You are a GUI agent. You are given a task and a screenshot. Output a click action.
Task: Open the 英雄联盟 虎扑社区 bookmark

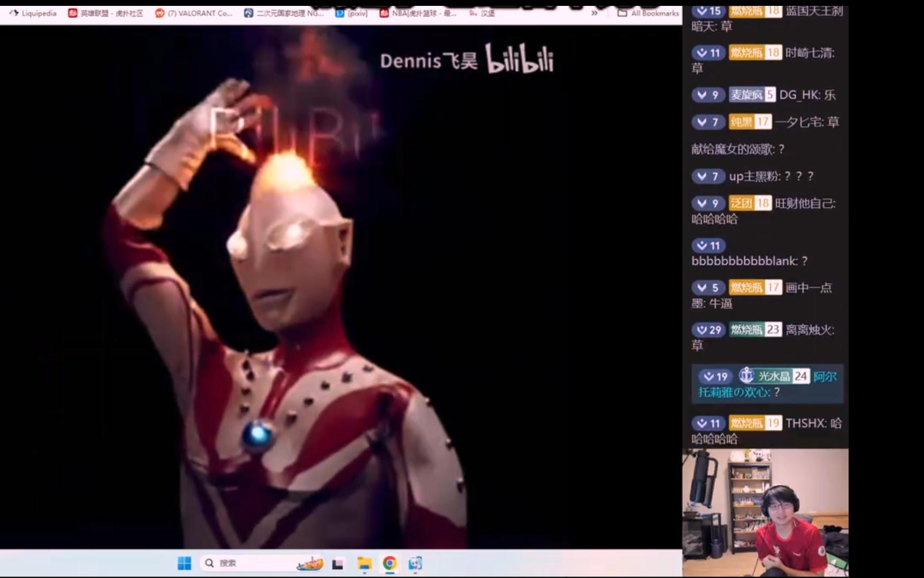[106, 13]
